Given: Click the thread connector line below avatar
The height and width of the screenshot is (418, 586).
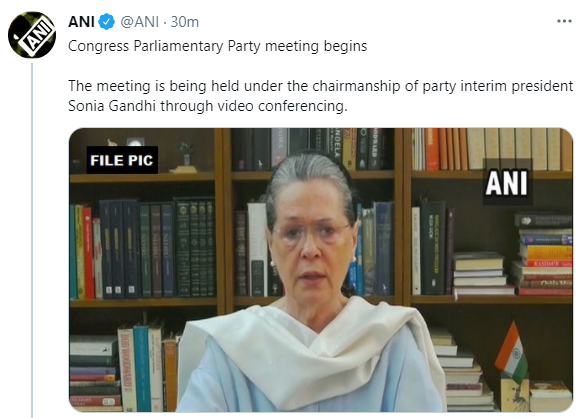Looking at the screenshot, I should click(32, 239).
